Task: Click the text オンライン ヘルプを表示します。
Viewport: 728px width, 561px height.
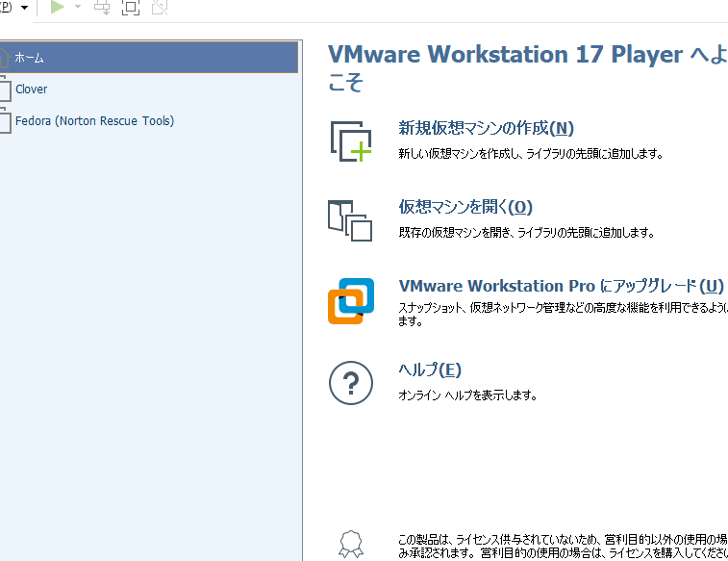Action: 467,395
